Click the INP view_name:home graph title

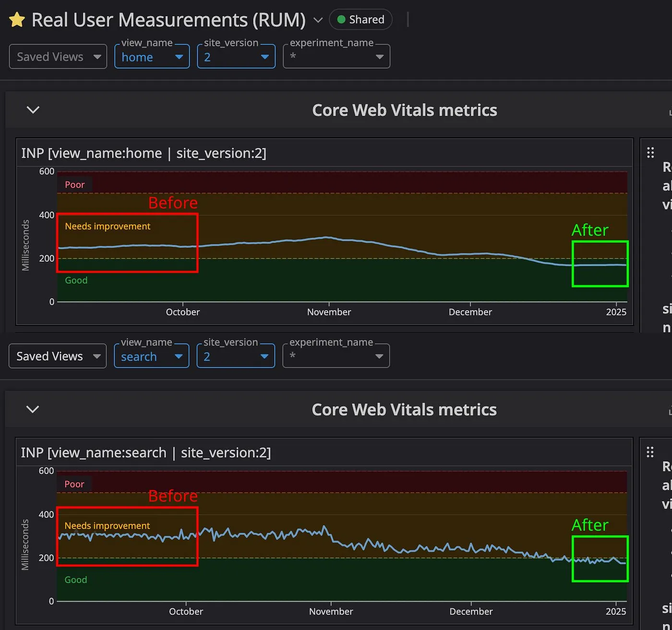pos(144,153)
